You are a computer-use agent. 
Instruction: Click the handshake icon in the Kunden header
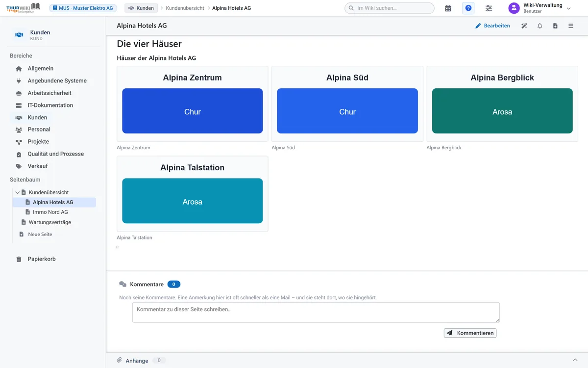(x=20, y=35)
